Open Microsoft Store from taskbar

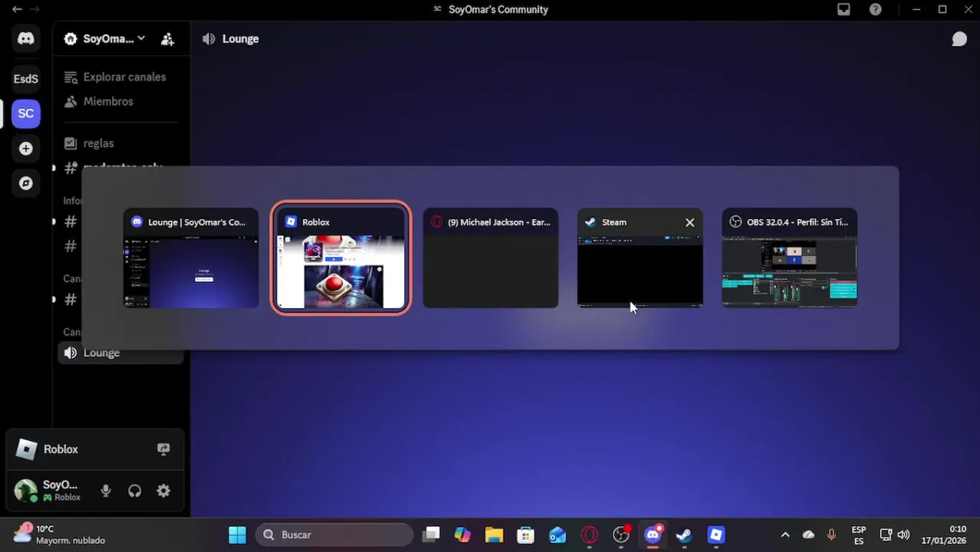525,534
